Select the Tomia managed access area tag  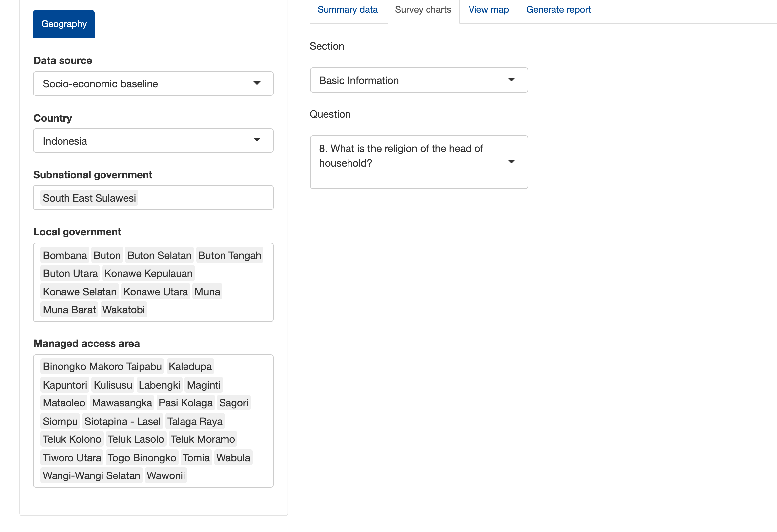(196, 457)
